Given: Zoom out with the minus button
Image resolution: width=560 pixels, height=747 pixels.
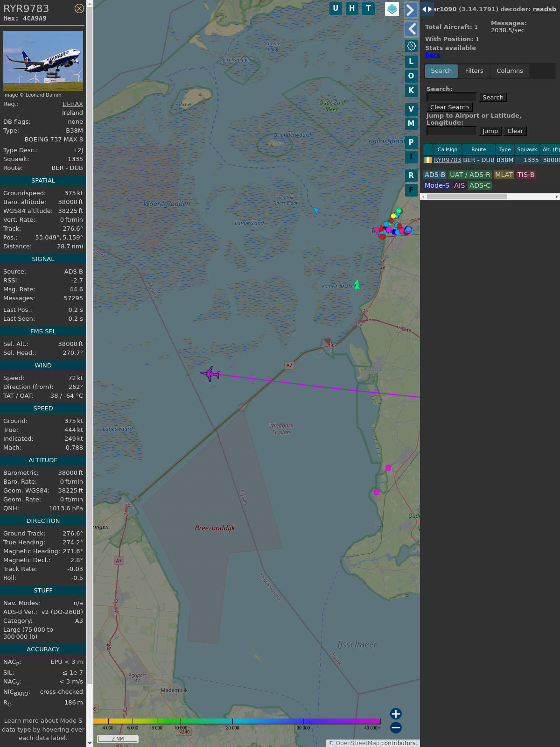Looking at the screenshot, I should pyautogui.click(x=396, y=727).
